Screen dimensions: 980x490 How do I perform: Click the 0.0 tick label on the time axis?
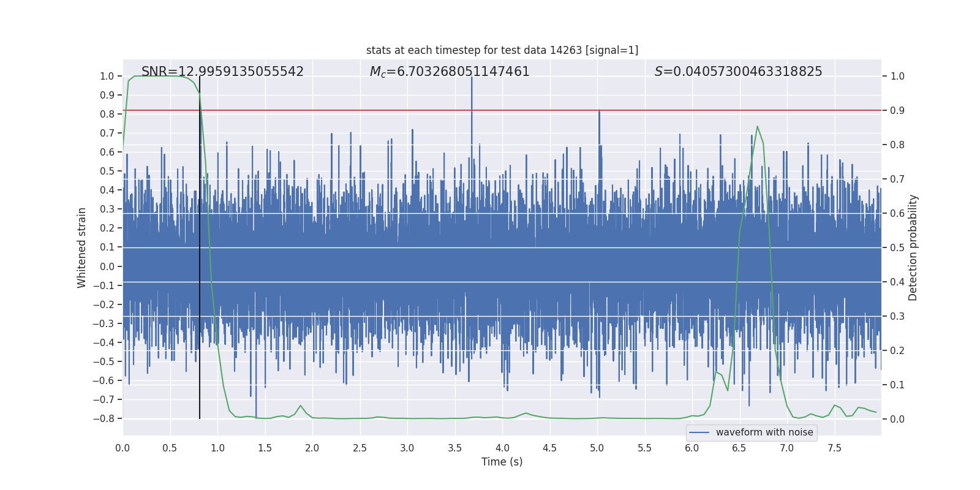[x=123, y=448]
